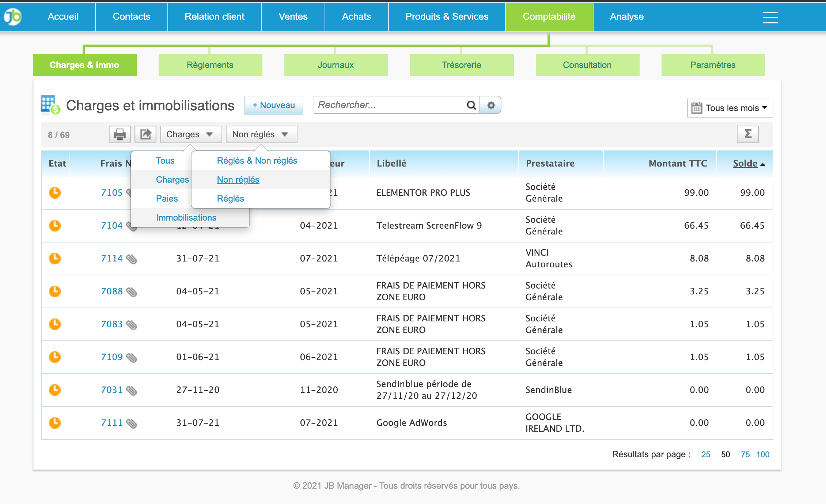Screen dimensions: 826x504
Task: Click the orange clock status icon for 7105
Action: 55,193
